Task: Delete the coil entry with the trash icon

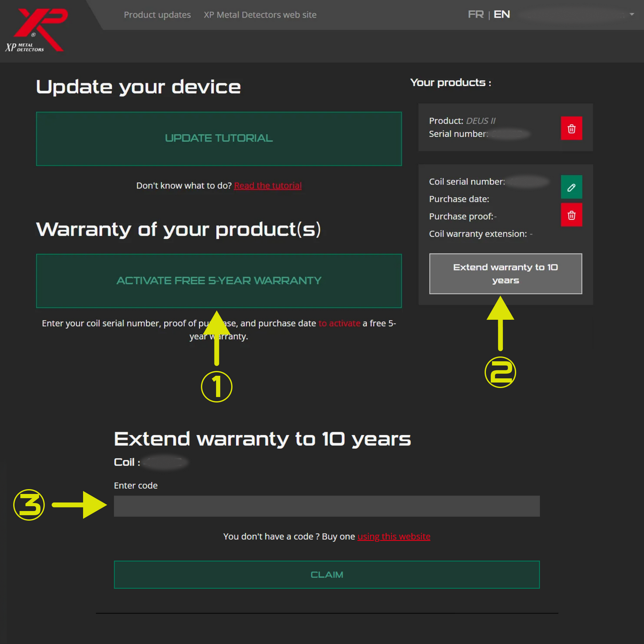Action: tap(571, 214)
